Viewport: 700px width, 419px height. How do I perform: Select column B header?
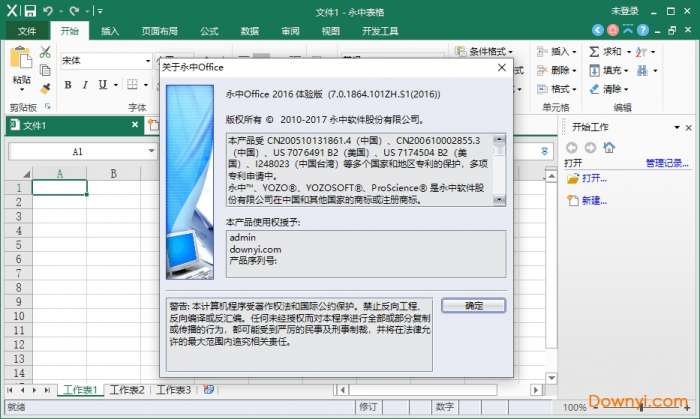coord(113,173)
